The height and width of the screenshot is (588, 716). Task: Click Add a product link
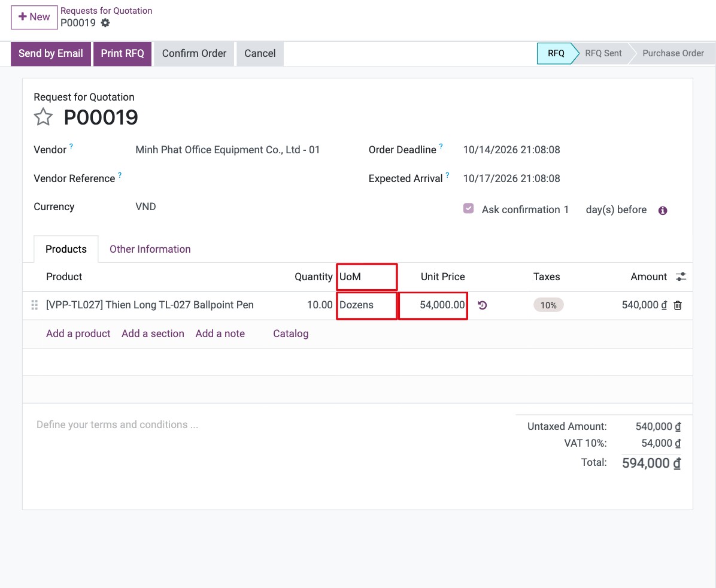point(78,334)
